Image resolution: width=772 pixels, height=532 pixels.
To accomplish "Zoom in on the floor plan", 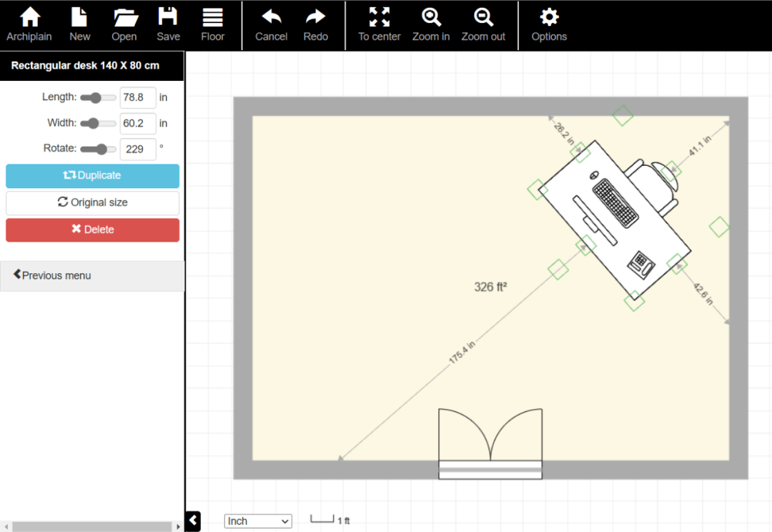I will coord(431,24).
